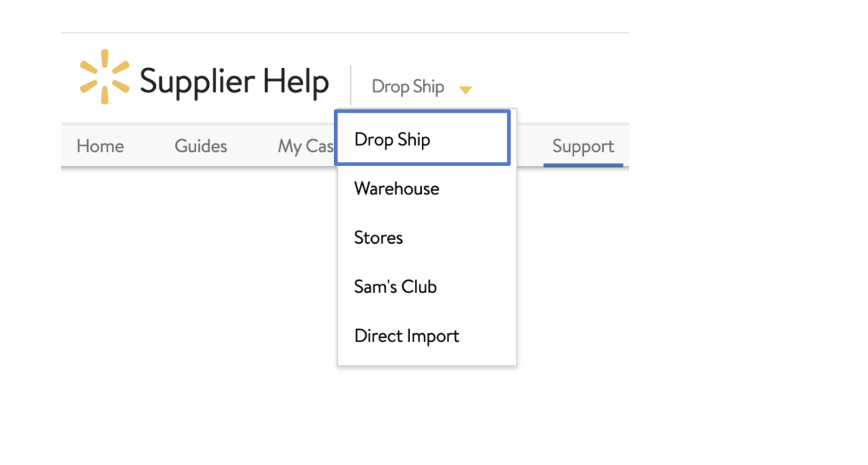Click the yellow dropdown arrow beside Drop Ship
Screen dimensions: 868x465
click(465, 90)
